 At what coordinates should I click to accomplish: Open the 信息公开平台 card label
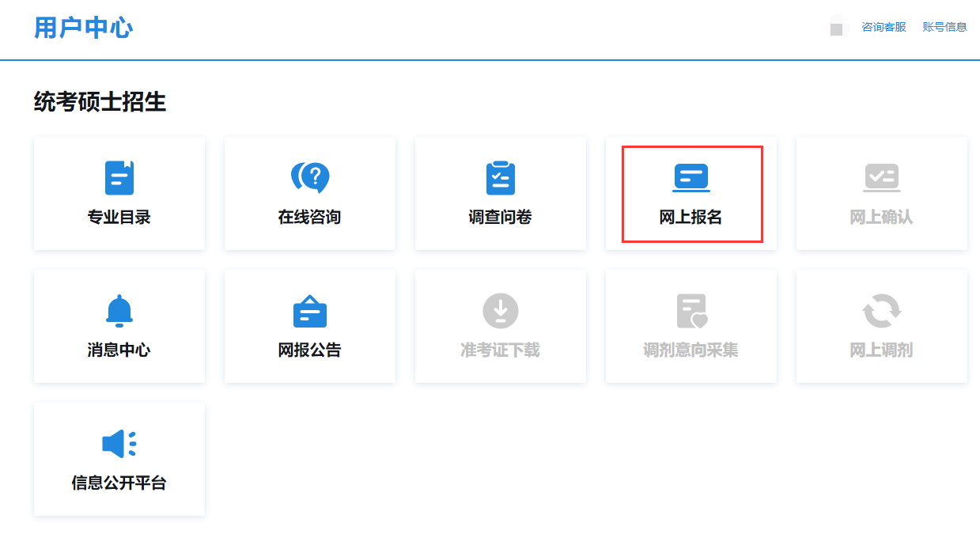[119, 483]
